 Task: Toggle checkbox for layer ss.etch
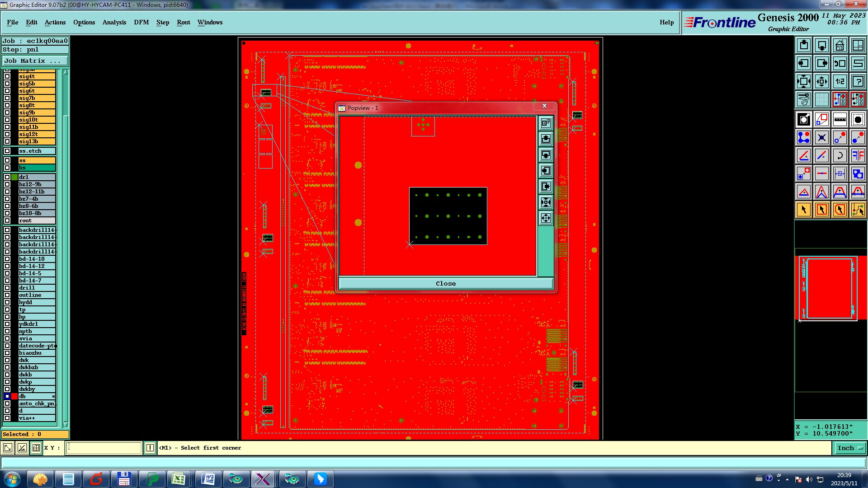[x=7, y=151]
